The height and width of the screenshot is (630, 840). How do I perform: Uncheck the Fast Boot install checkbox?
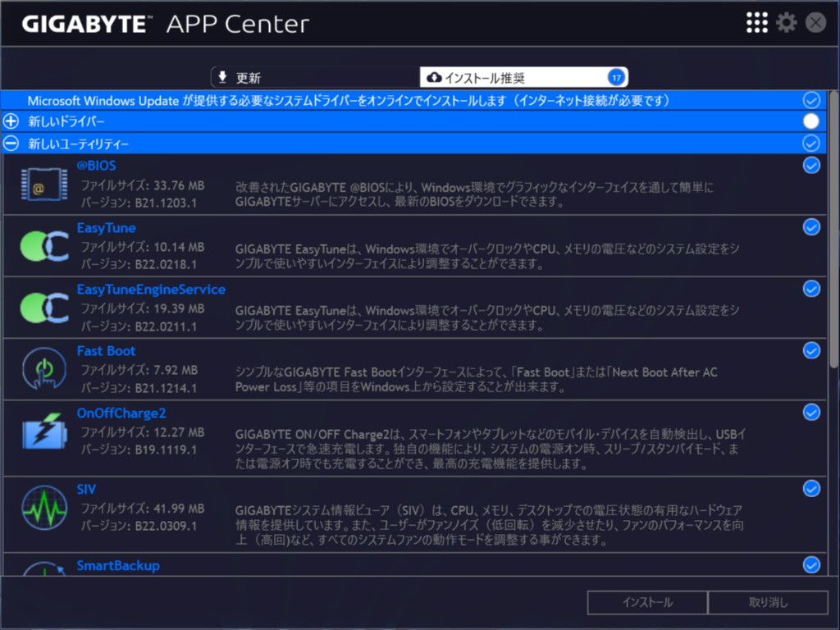pos(811,351)
